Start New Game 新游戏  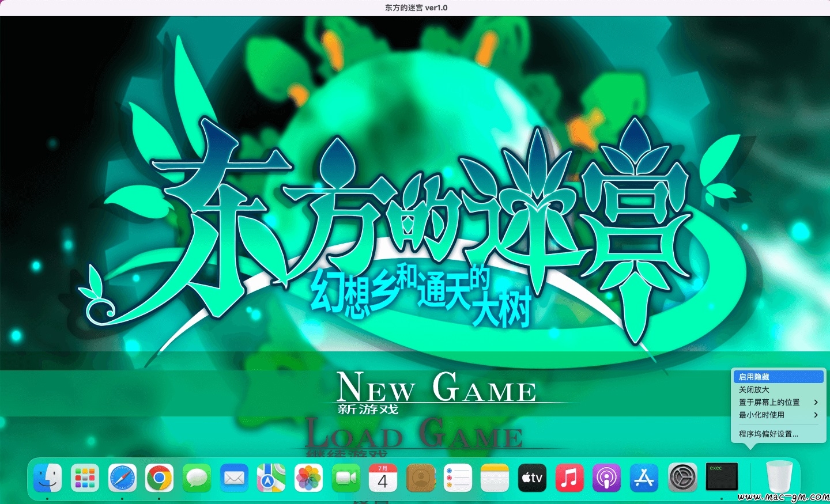pos(436,393)
